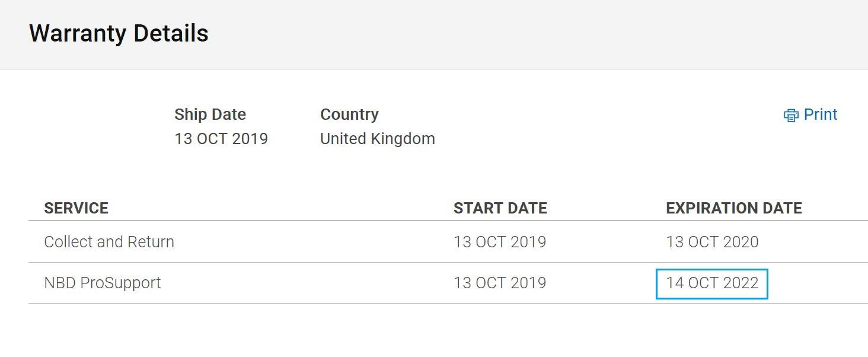
Task: Select the Collect and Return service row
Action: click(448, 242)
